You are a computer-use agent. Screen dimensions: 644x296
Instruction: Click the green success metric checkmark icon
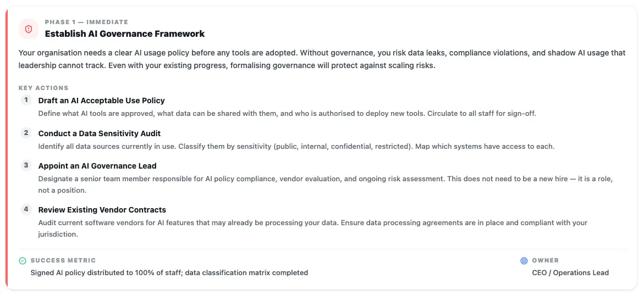(23, 261)
